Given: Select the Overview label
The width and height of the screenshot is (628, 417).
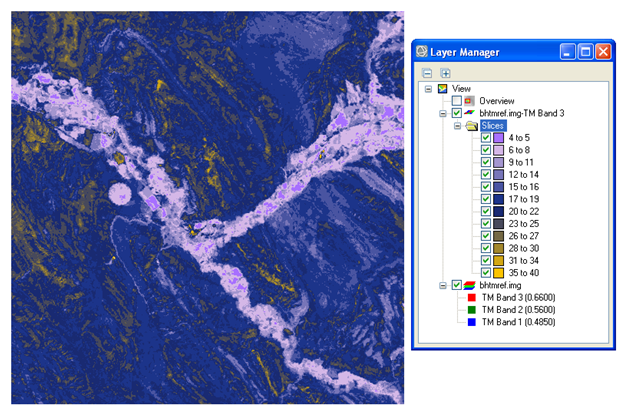Looking at the screenshot, I should 497,101.
